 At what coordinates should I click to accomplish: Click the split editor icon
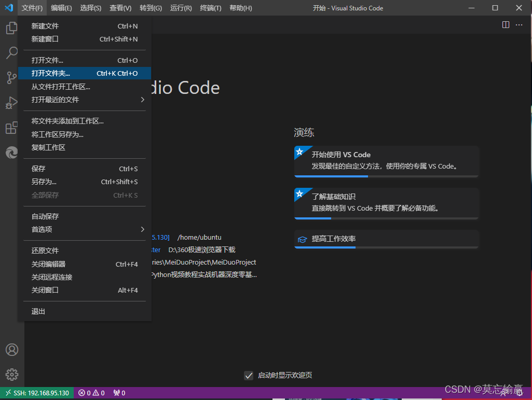pos(506,25)
